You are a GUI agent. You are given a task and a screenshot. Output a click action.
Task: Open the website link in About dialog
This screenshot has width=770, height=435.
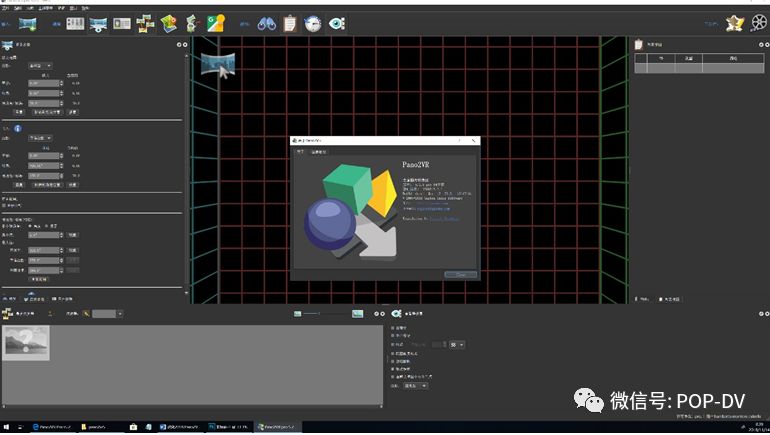[x=430, y=203]
